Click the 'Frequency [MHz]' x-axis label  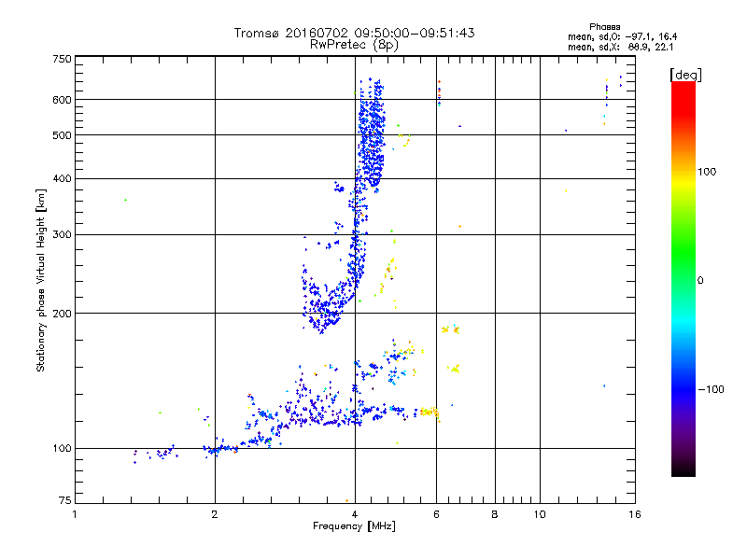tap(354, 526)
